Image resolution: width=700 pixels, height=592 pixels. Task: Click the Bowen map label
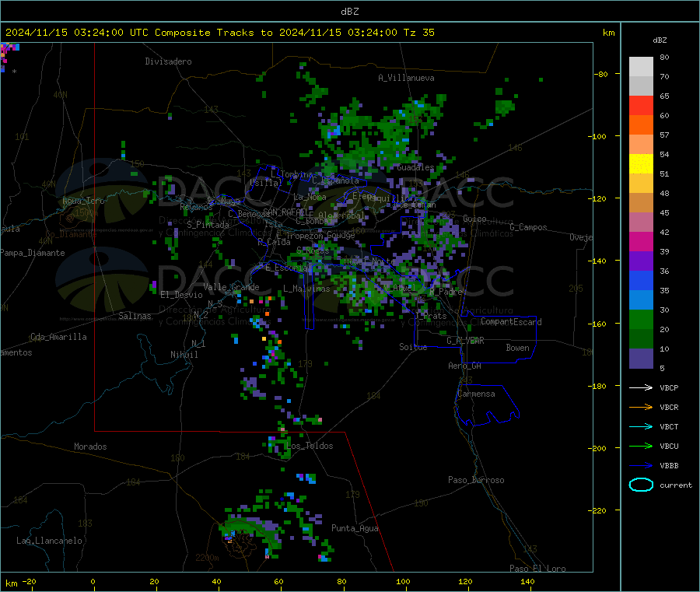click(518, 348)
